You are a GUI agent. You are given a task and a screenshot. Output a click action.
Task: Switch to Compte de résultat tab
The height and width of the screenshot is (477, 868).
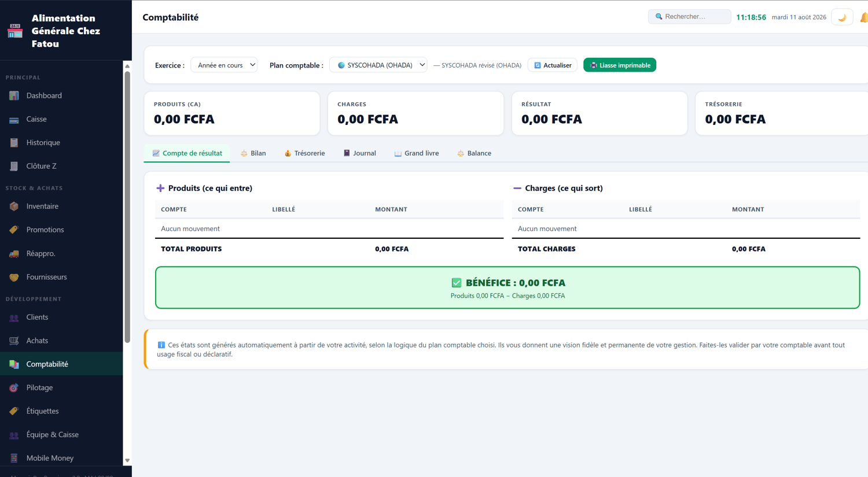[187, 153]
